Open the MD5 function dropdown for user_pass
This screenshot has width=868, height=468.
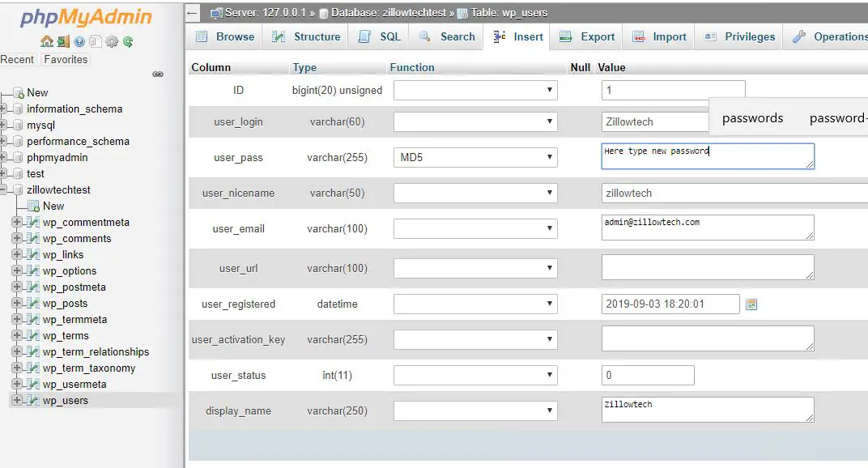click(x=475, y=157)
